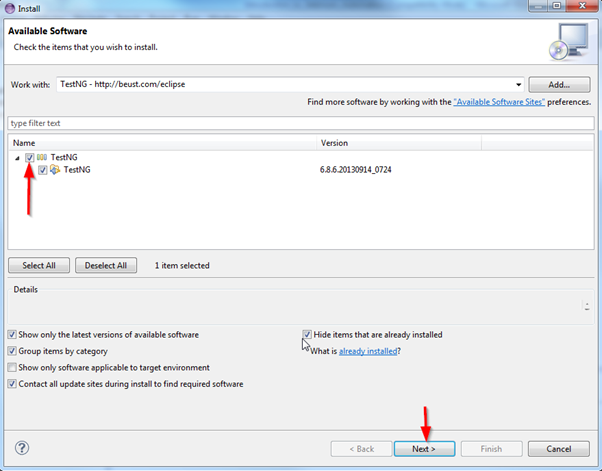Open the Work with dropdown arrow
Image resolution: width=602 pixels, height=471 pixels.
click(518, 84)
